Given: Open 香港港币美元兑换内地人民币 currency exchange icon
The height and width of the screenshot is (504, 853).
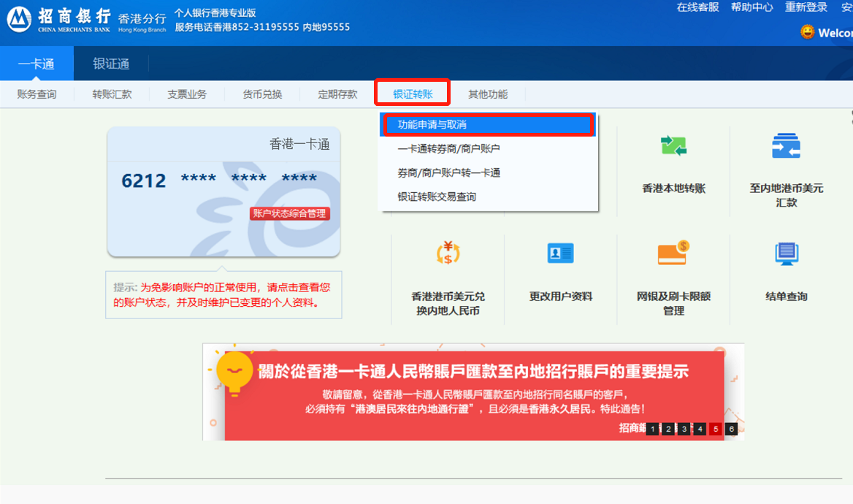Looking at the screenshot, I should 448,253.
